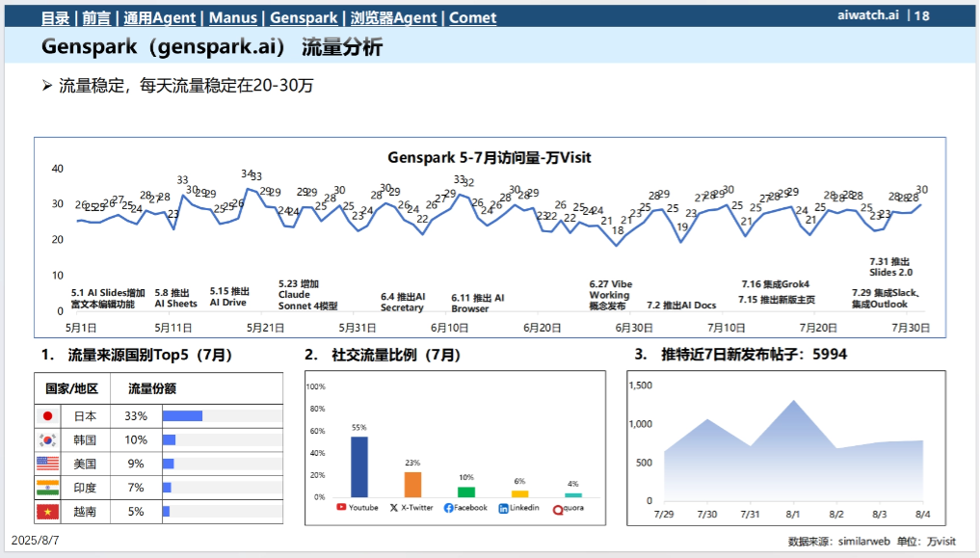The width and height of the screenshot is (980, 558).
Task: Click the aiwatch.ai header text
Action: coord(868,15)
